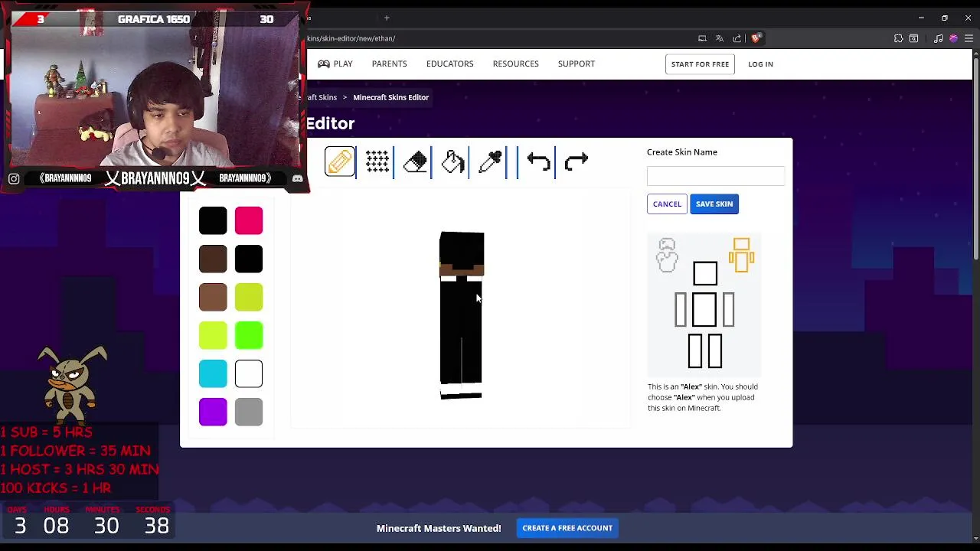Pick the gray color swatch
The image size is (980, 551).
click(x=249, y=412)
